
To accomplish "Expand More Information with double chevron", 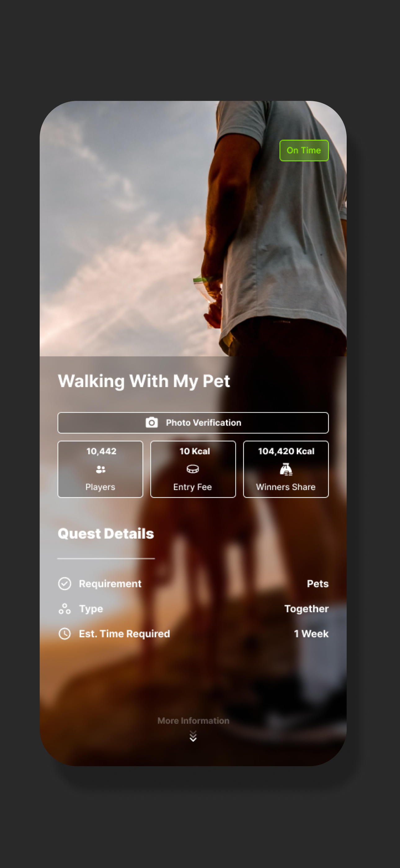I will 193,736.
